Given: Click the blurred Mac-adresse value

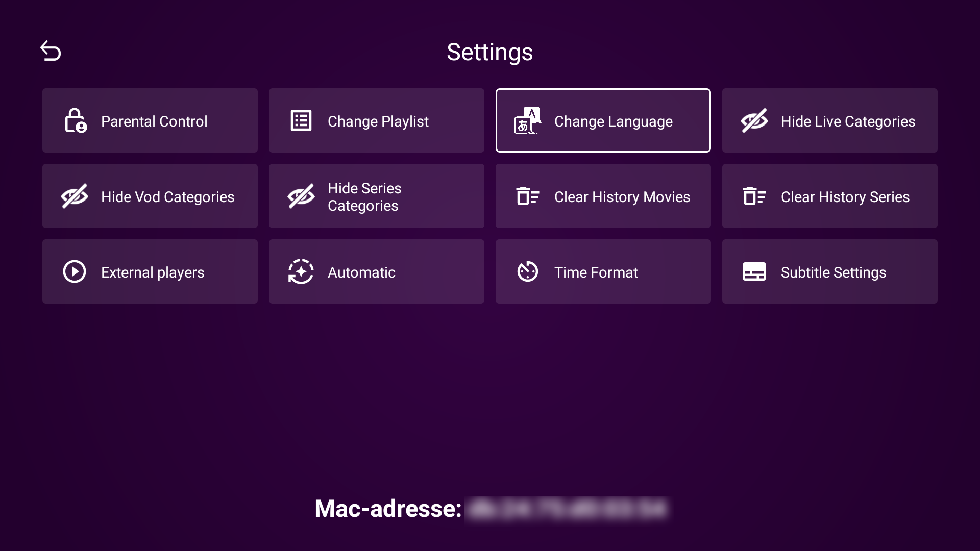Looking at the screenshot, I should (x=567, y=509).
